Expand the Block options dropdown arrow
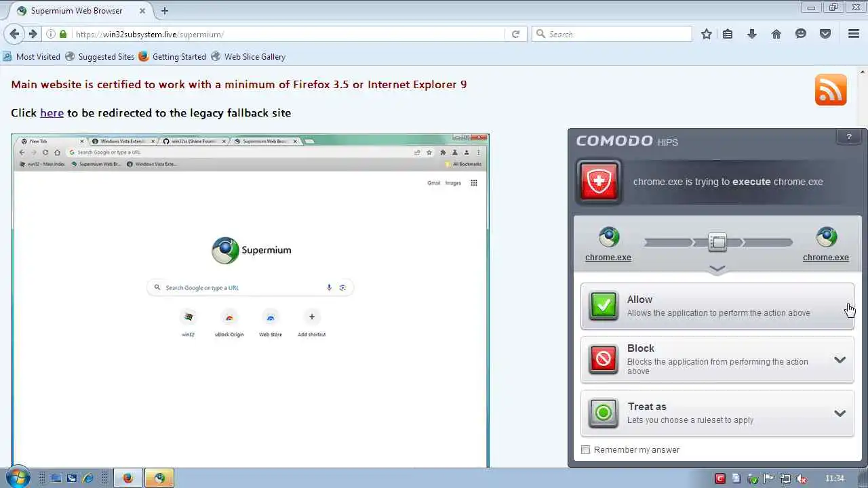The image size is (868, 488). point(840,360)
